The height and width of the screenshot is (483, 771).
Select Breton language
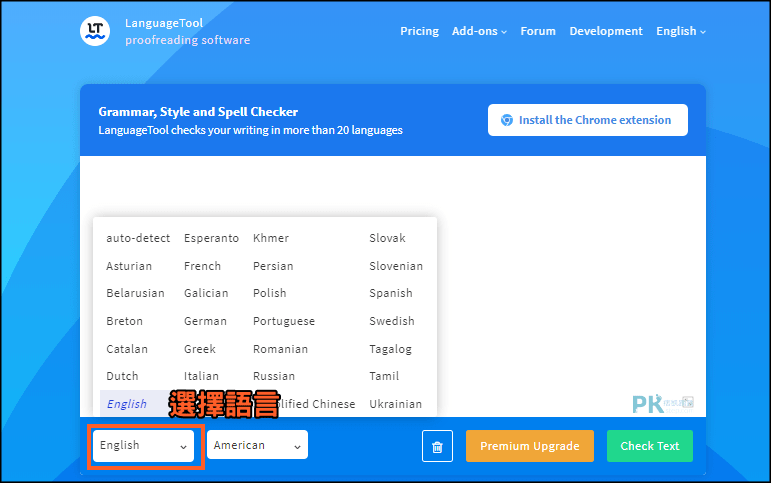point(124,321)
